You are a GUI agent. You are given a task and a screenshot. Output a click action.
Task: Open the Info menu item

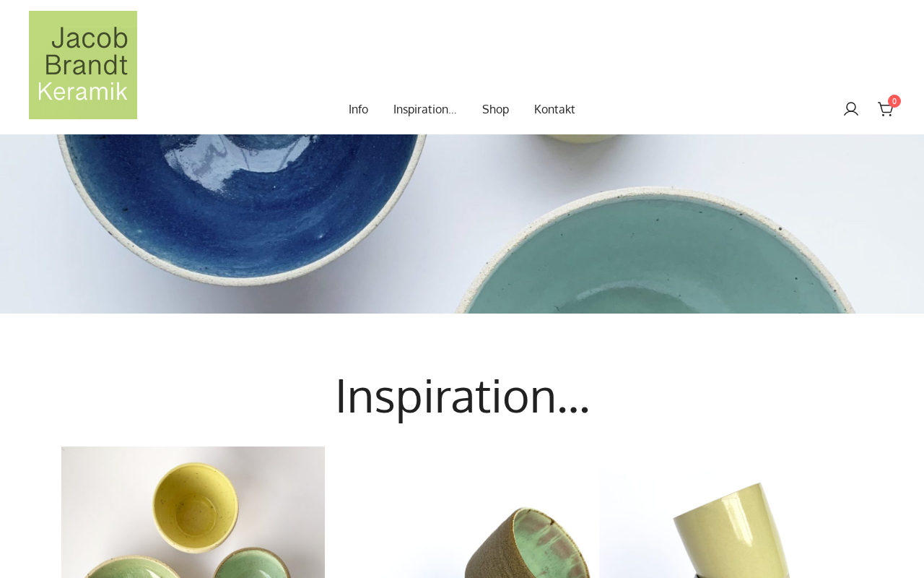point(358,109)
